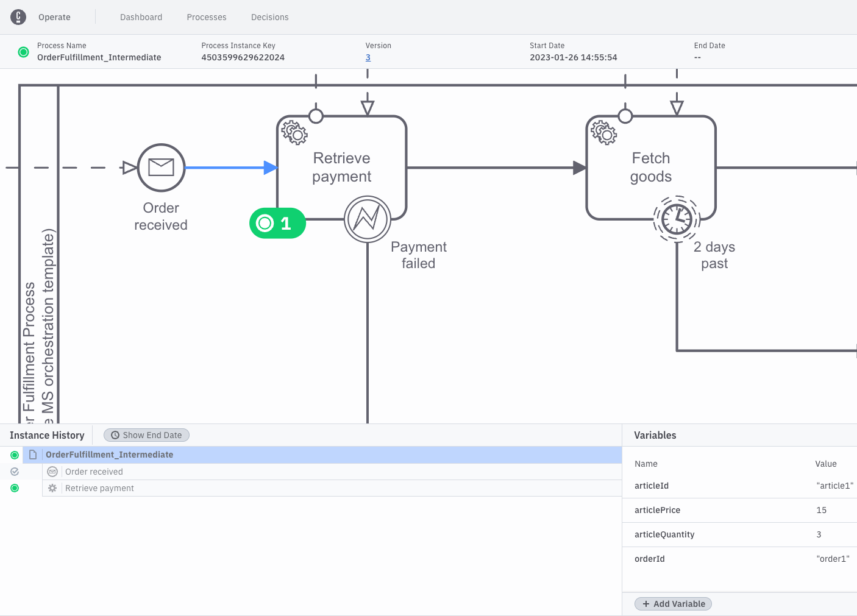Click active status icon beside Retrieve payment row
857x616 pixels.
[15, 488]
